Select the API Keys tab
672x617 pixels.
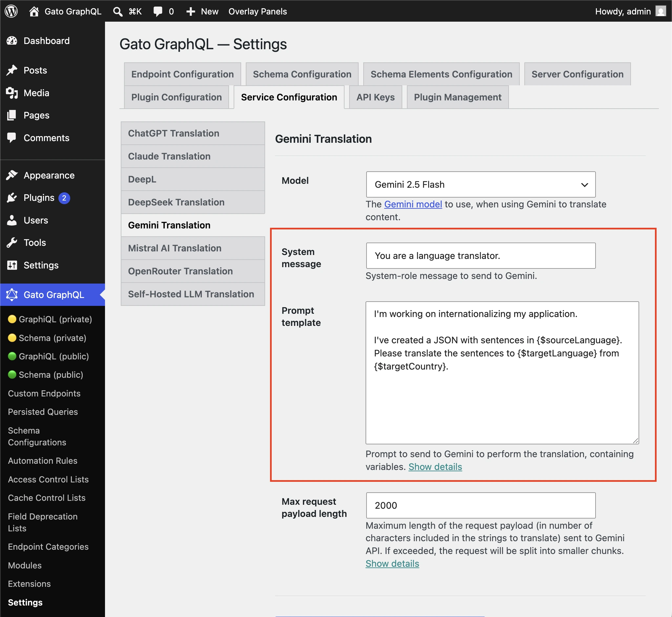[x=375, y=97]
